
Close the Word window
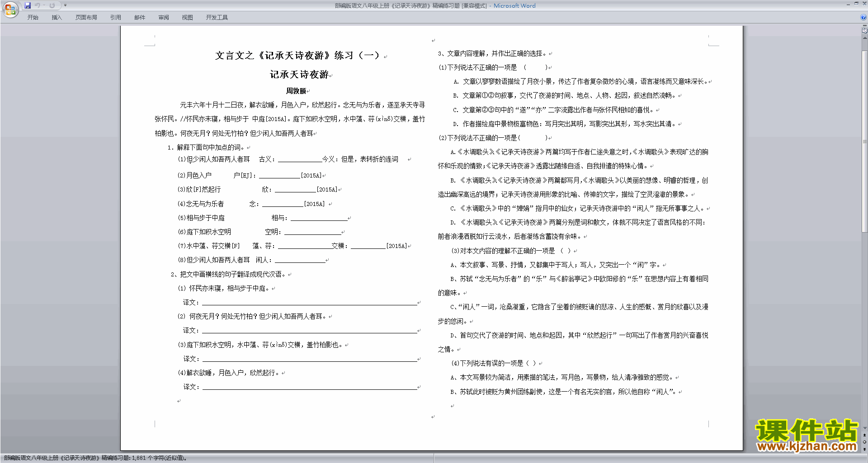[864, 4]
